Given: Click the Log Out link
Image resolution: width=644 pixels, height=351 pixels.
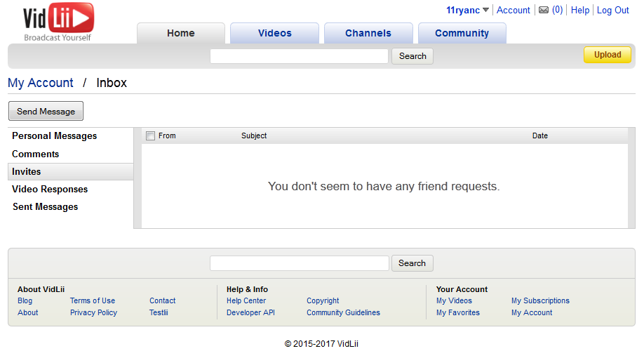Looking at the screenshot, I should [612, 11].
